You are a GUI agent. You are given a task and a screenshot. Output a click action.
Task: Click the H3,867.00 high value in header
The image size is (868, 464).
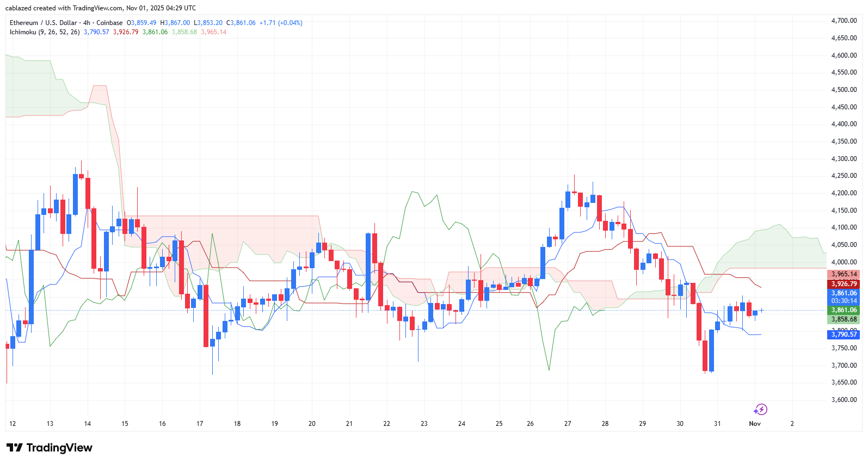175,23
